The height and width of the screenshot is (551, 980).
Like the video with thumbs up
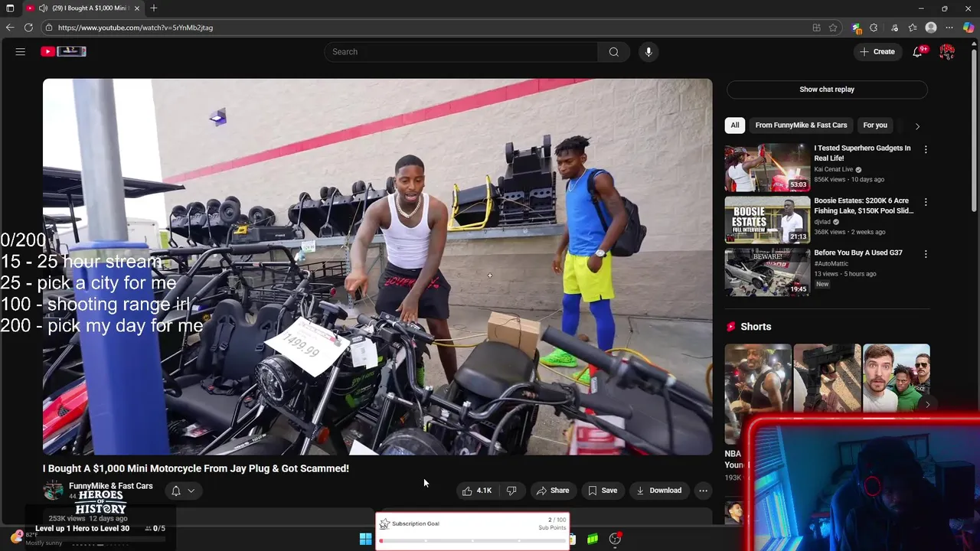coord(476,491)
